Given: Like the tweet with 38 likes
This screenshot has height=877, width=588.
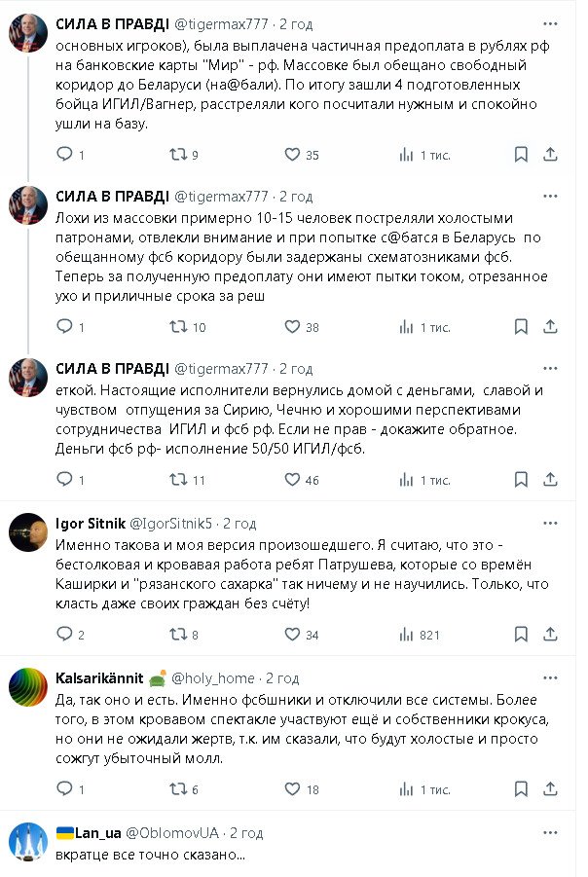Looking at the screenshot, I should pyautogui.click(x=292, y=327).
